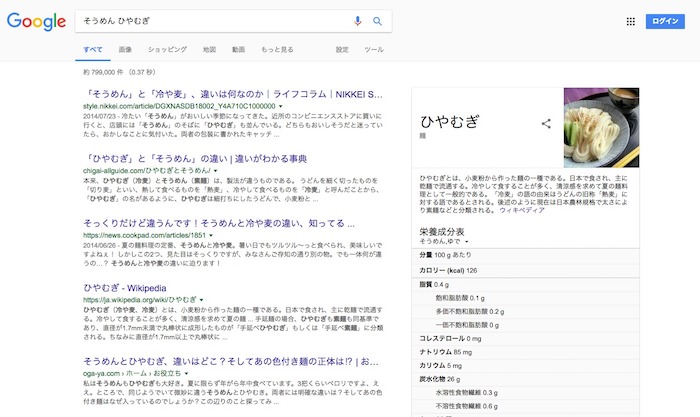700x417 pixels.
Task: Expand the style.nikkei.com URL dropdown arrow
Action: (x=283, y=105)
